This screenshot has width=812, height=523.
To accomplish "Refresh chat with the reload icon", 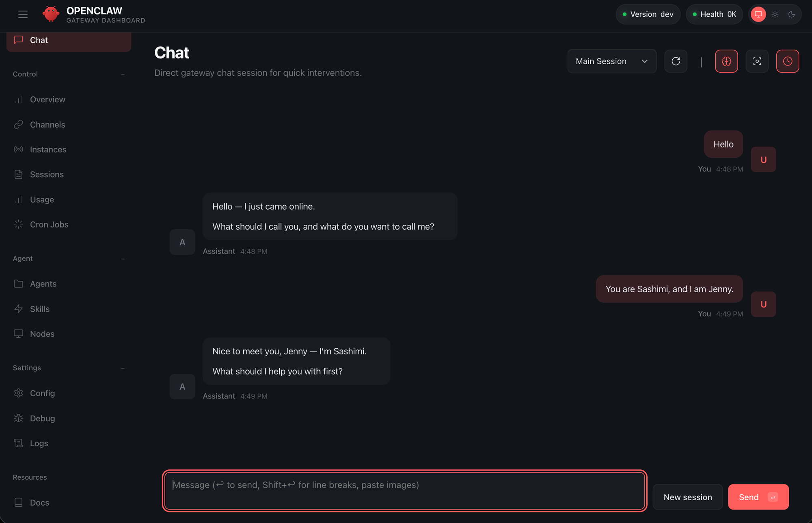I will tap(676, 61).
